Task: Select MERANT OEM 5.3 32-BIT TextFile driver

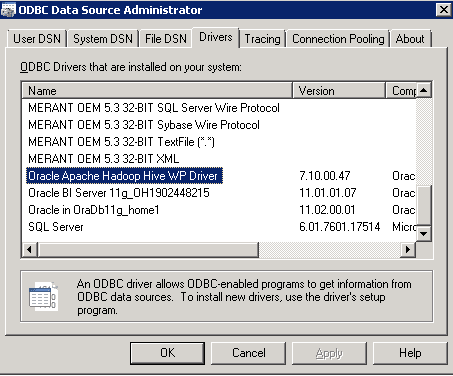Action: pyautogui.click(x=121, y=142)
